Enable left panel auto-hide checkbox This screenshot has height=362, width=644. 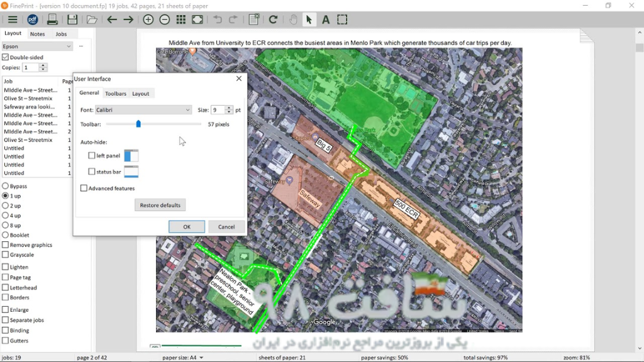coord(92,156)
